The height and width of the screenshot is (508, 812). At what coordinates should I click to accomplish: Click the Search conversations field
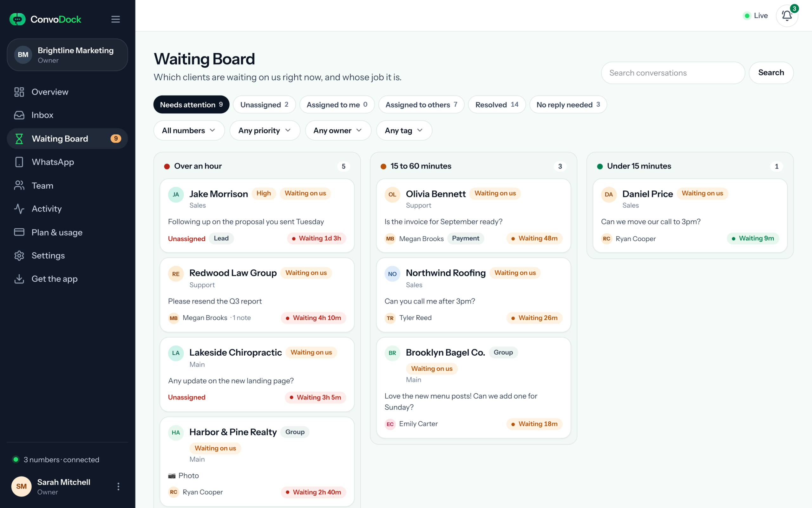(673, 73)
